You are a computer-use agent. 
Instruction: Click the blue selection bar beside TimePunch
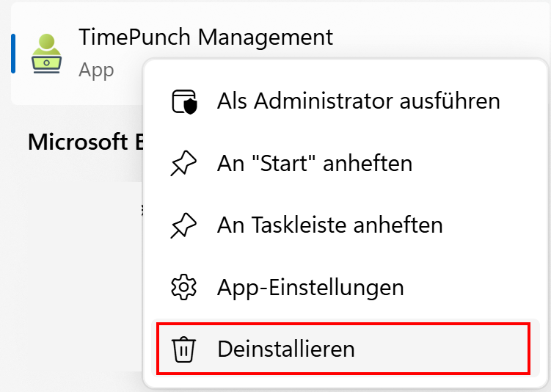tap(13, 54)
